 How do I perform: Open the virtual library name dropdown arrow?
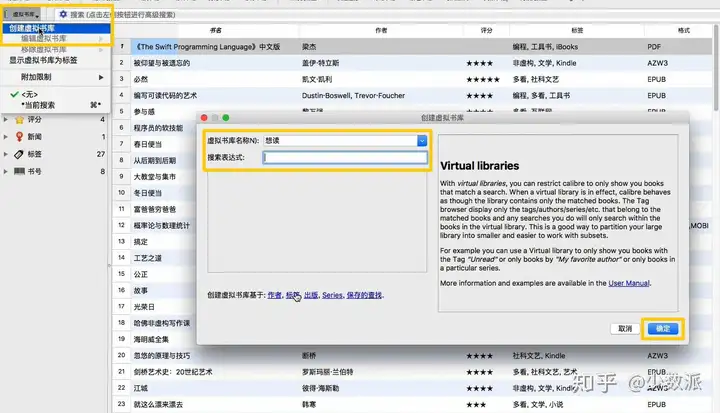tap(422, 141)
